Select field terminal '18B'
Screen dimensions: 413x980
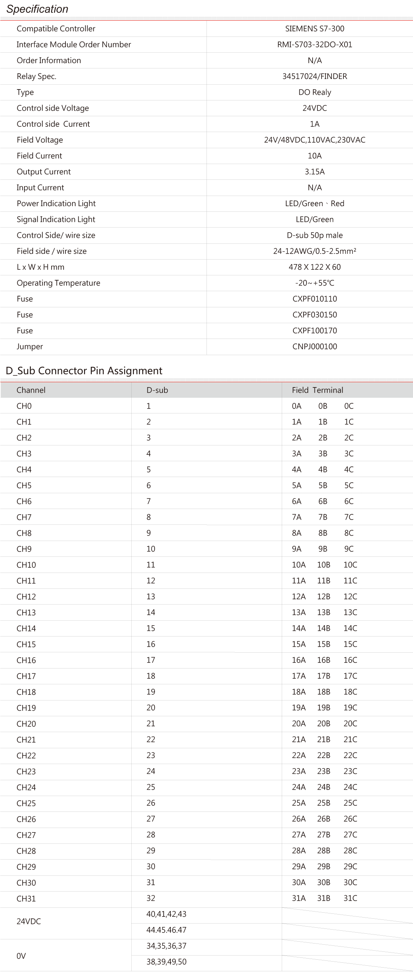pos(323,692)
